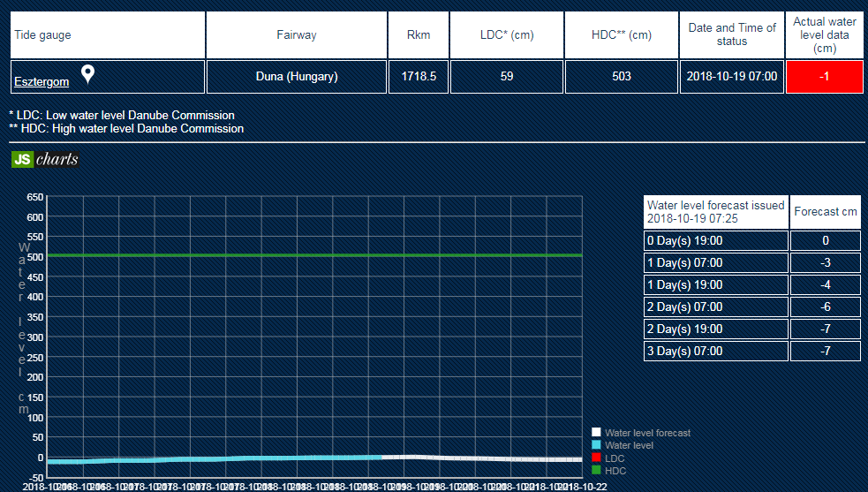Click the white Water level forecast legend swatch
Viewport: 868px width, 492px height.
tap(596, 433)
